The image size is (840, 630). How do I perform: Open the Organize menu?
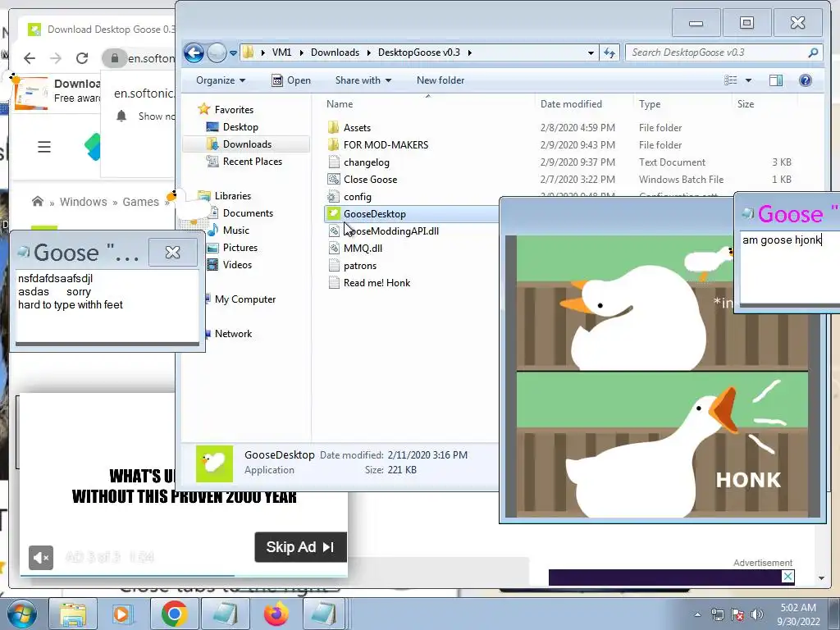tap(220, 80)
